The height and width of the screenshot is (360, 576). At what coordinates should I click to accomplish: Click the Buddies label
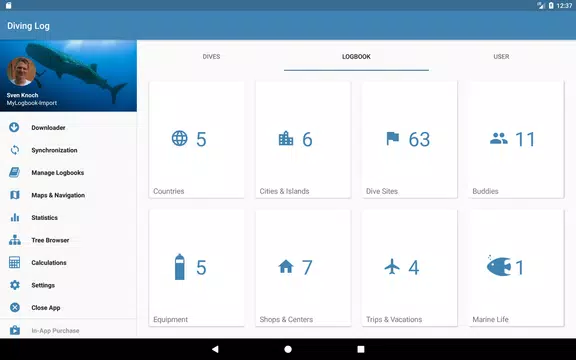click(x=485, y=191)
